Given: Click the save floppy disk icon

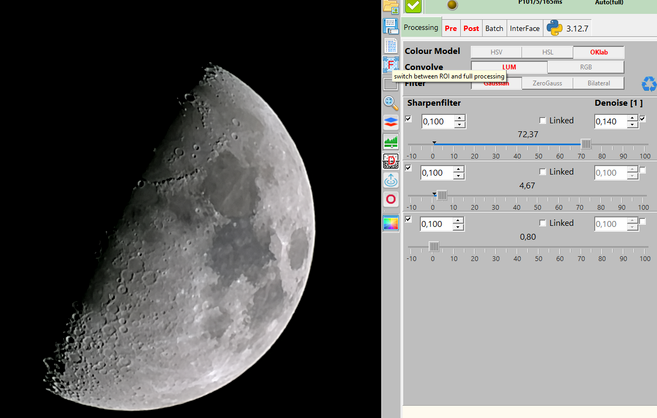Looking at the screenshot, I should pyautogui.click(x=391, y=27).
